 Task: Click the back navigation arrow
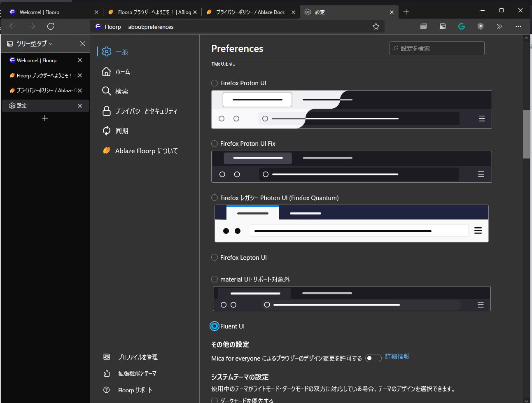tap(13, 26)
